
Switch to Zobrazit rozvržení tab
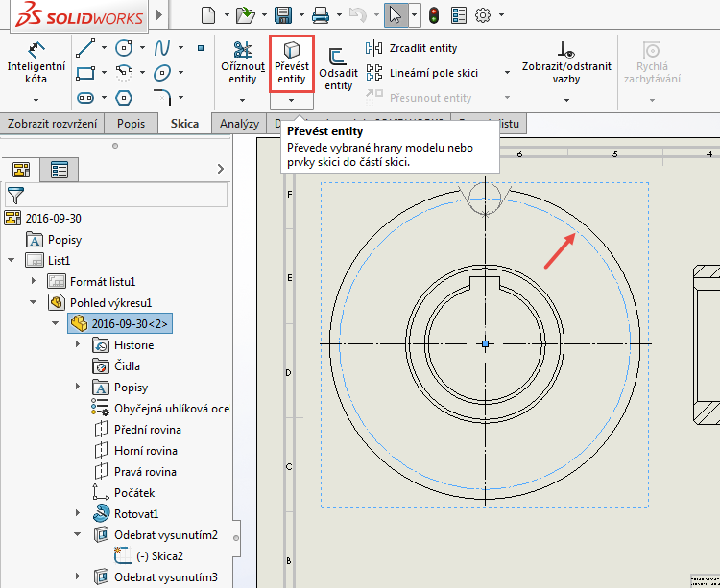pos(53,124)
